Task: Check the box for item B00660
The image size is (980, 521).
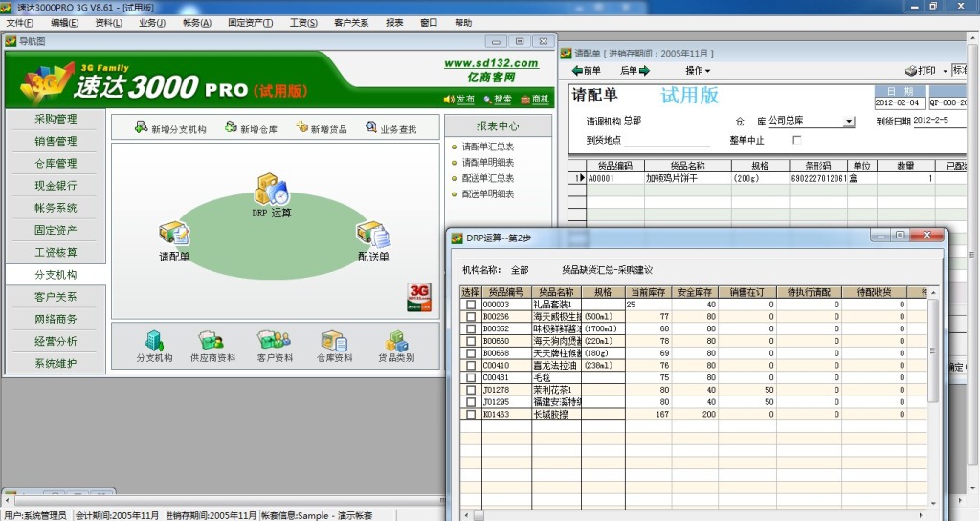Action: [x=471, y=342]
